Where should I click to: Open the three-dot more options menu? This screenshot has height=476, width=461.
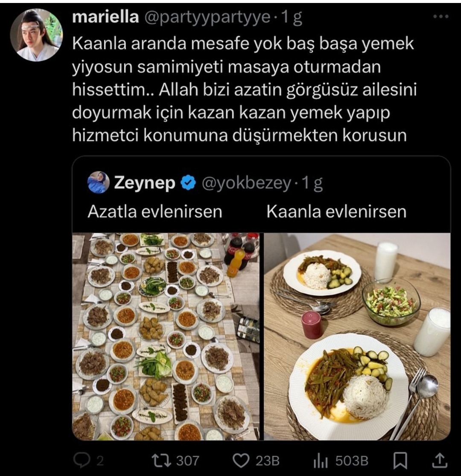[440, 17]
